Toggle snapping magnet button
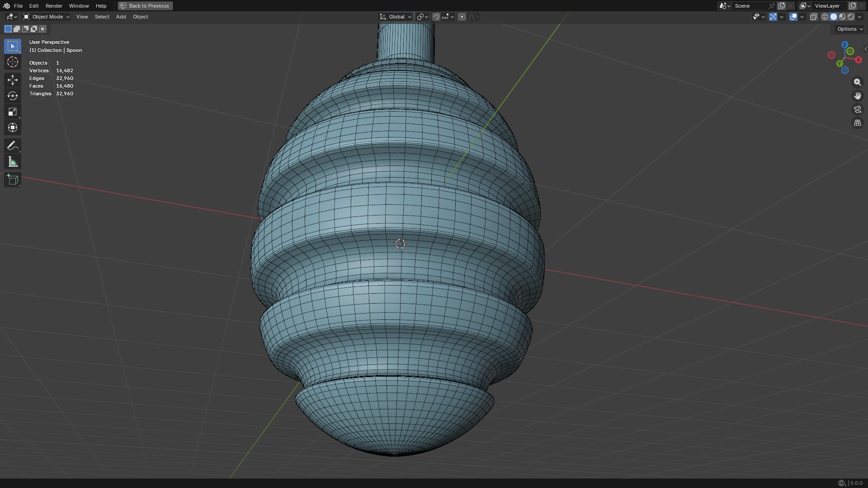This screenshot has width=868, height=488. pyautogui.click(x=436, y=17)
